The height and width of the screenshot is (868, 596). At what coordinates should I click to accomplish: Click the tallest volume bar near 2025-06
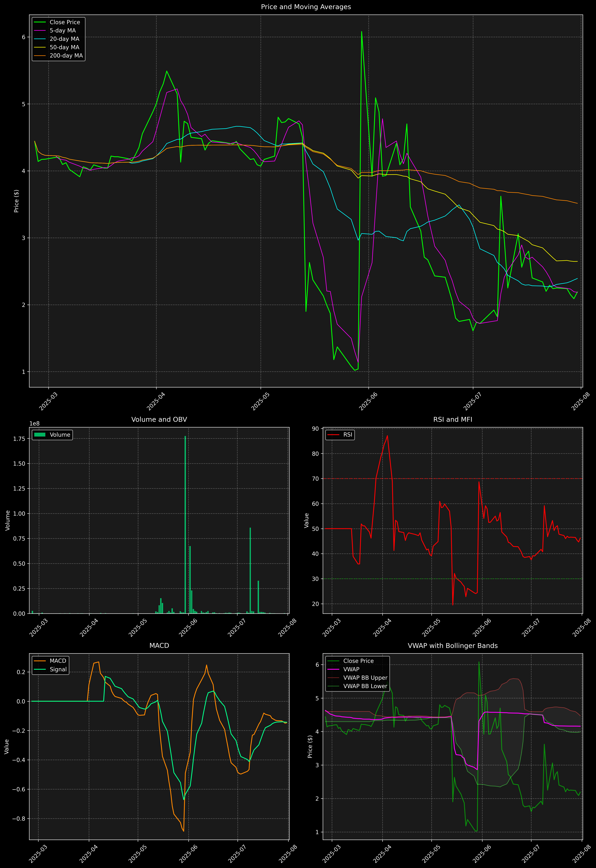click(x=185, y=525)
